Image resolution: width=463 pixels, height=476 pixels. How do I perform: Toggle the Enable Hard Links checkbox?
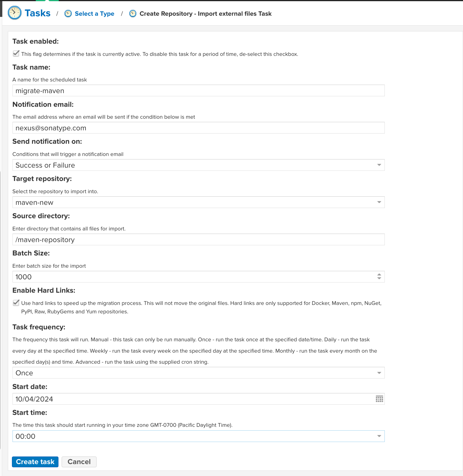16,303
